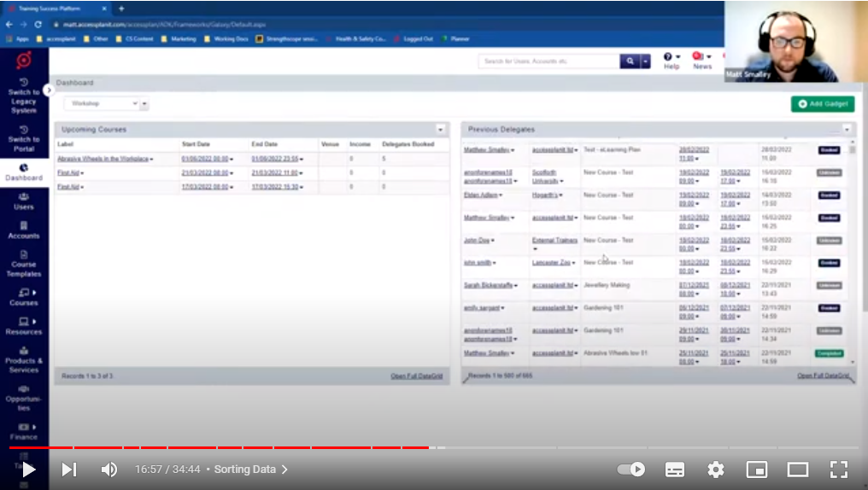Click the magnifier search button
Image resolution: width=868 pixels, height=490 pixels.
tap(630, 61)
